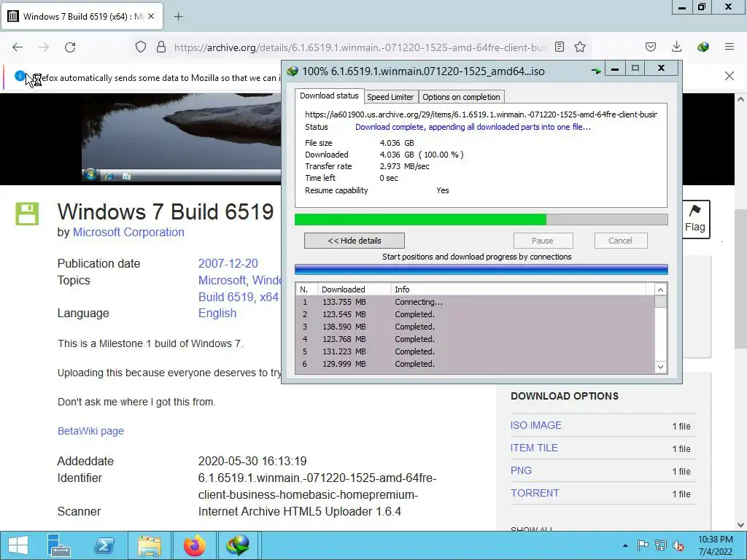The image size is (747, 560).
Task: Select connection row 1 showing Connecting...
Action: [476, 302]
